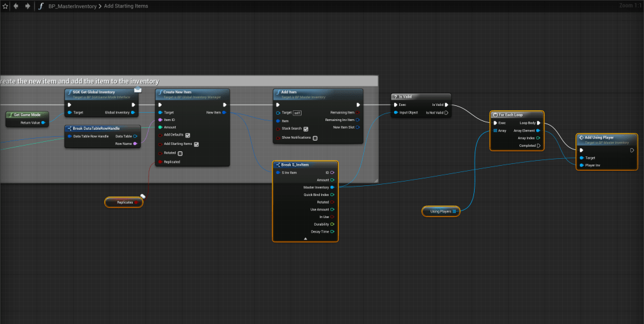Click the Is Not Valid exec pin
The image size is (644, 324).
coord(446,113)
